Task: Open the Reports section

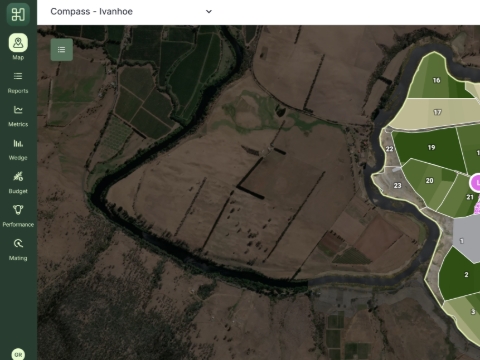Action: tap(18, 82)
